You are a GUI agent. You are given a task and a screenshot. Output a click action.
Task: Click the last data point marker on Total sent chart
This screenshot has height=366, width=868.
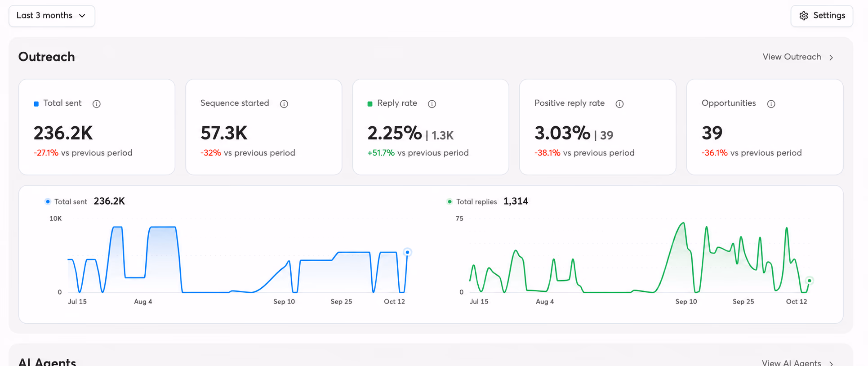click(x=407, y=252)
